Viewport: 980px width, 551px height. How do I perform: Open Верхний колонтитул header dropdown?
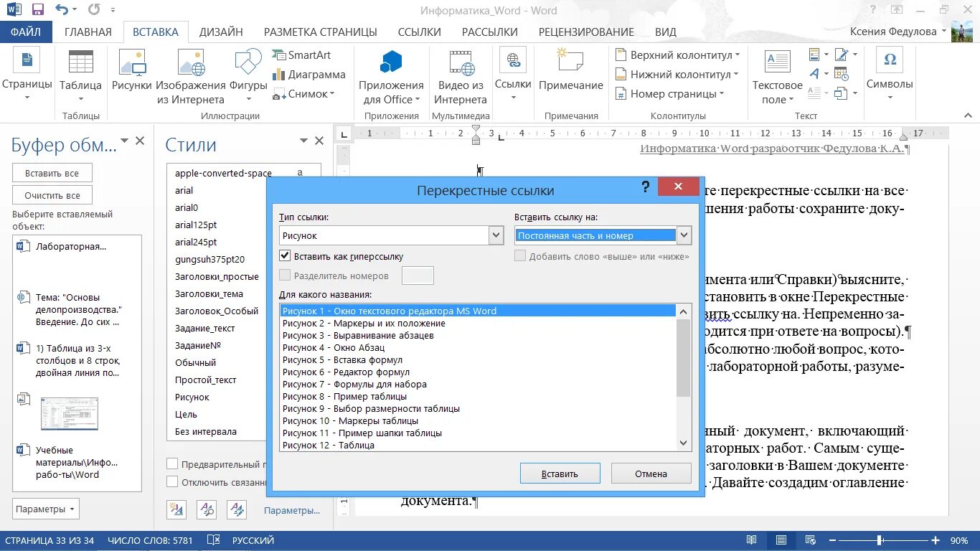click(677, 55)
